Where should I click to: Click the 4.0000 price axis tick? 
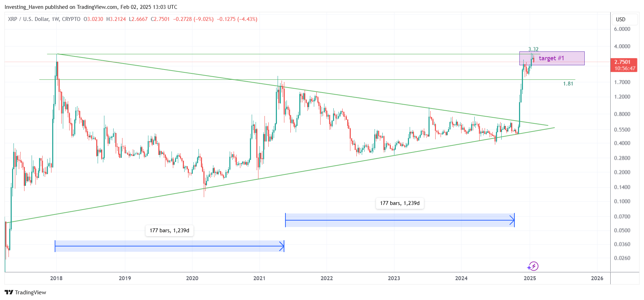click(x=622, y=46)
